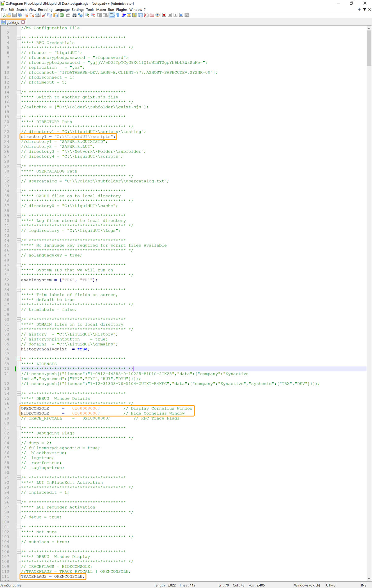Collapse LICENSES fold marker at line 68
Screen dimensions: 372x588
(19, 359)
